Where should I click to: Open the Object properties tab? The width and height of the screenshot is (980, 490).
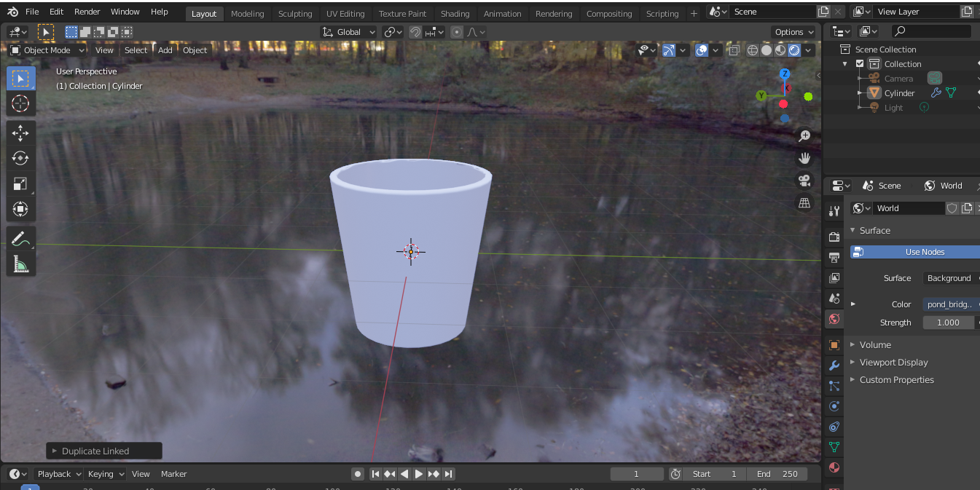point(834,345)
